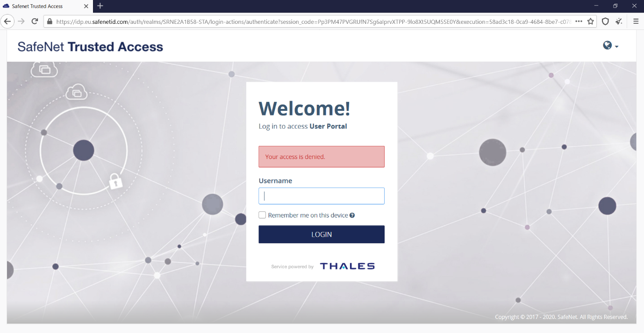Click the padlock site security icon
Viewport: 644px width, 333px height.
point(50,22)
